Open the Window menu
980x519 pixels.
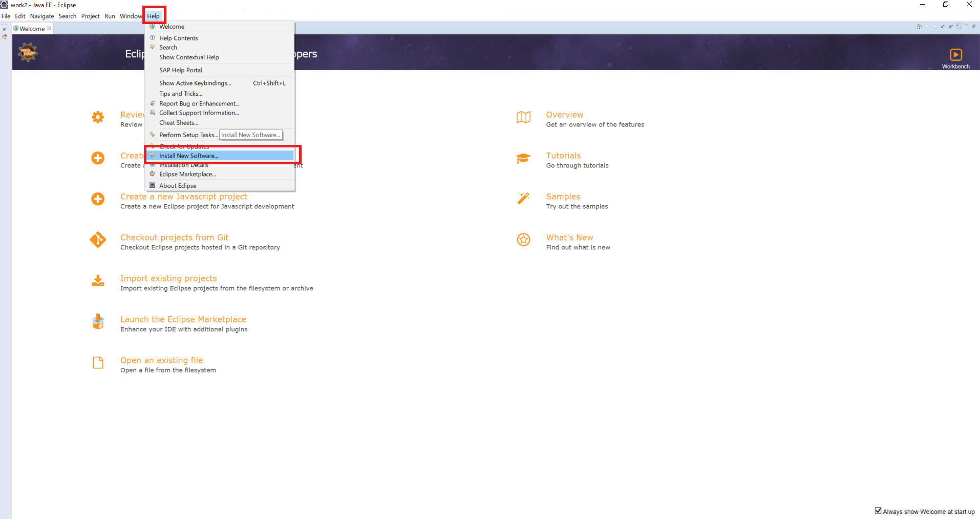[131, 16]
